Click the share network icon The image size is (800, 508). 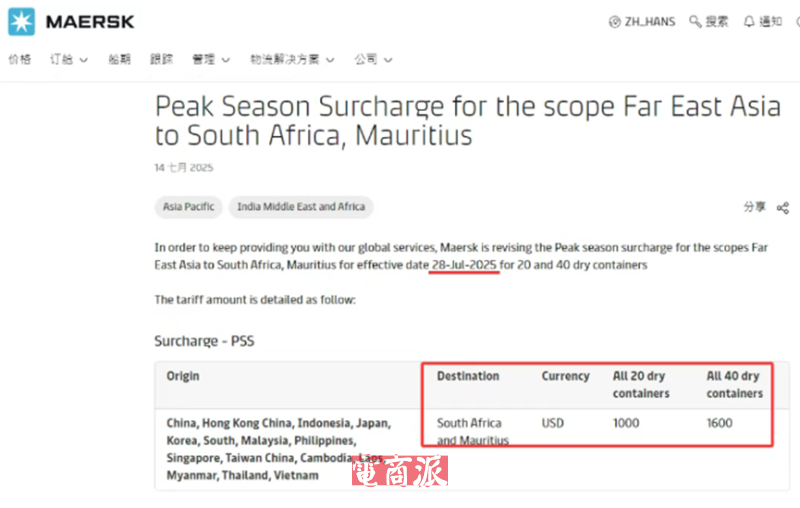[783, 208]
